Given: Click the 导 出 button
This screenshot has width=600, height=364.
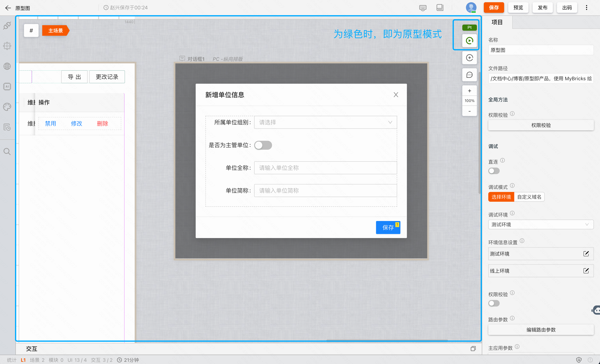Looking at the screenshot, I should click(74, 77).
